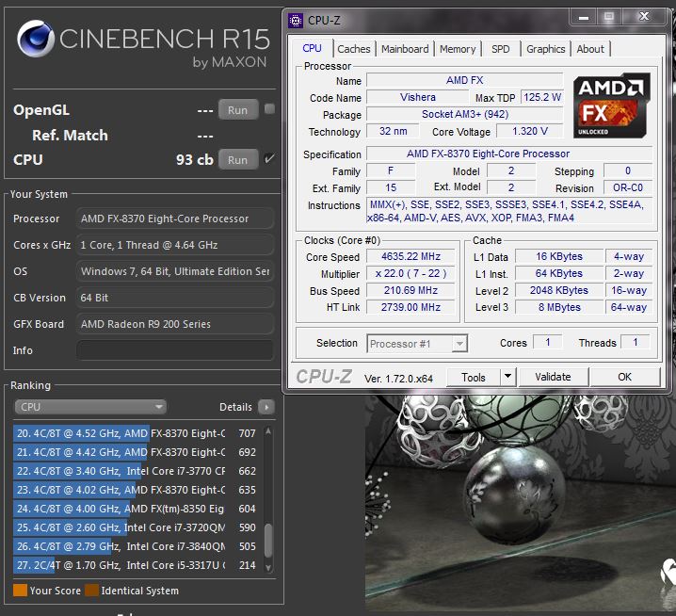Click the Level 3 8 MBytes cache value
Viewport: 676px width, 616px height.
click(x=559, y=307)
